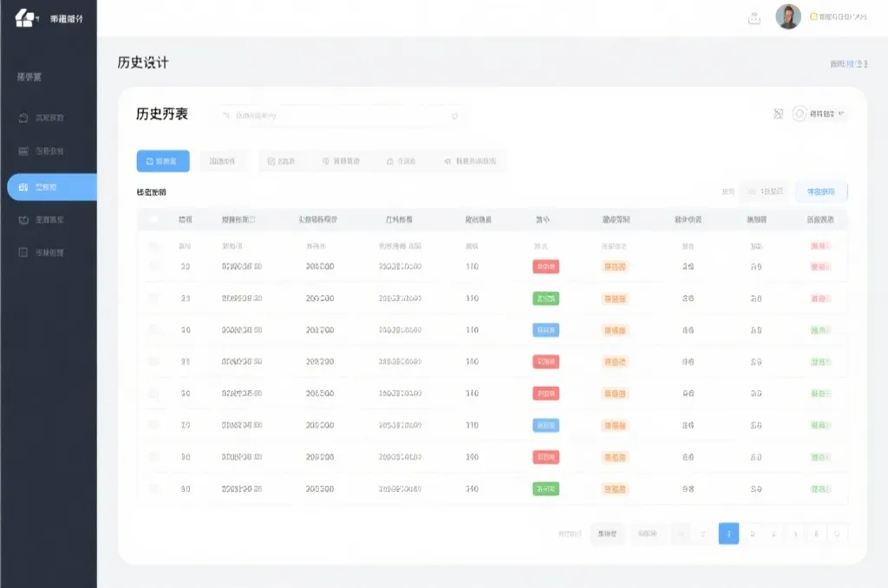The width and height of the screenshot is (888, 588).
Task: Click the heart icon inside the search bar
Action: 454,115
